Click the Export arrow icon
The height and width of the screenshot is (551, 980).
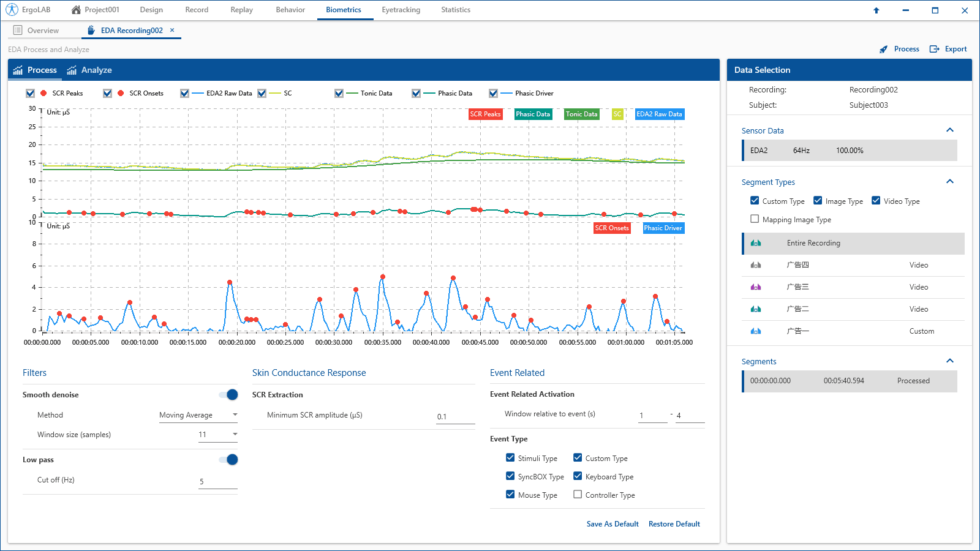935,49
